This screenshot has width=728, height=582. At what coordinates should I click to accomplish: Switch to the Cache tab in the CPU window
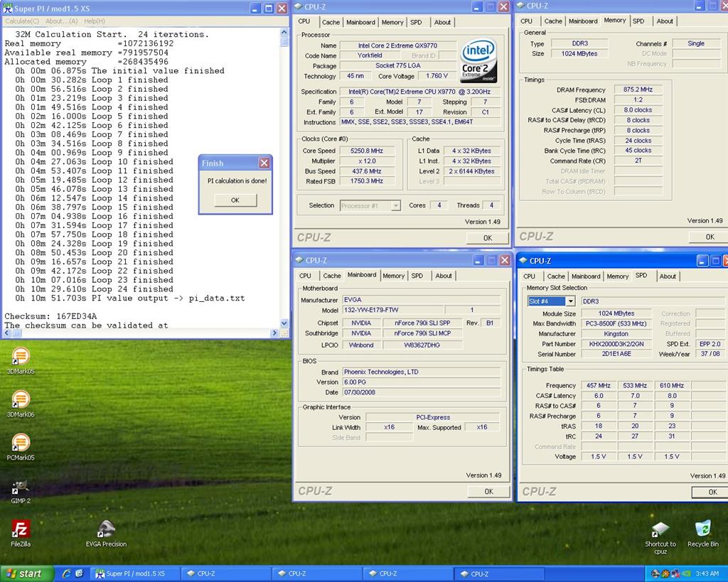pos(331,22)
